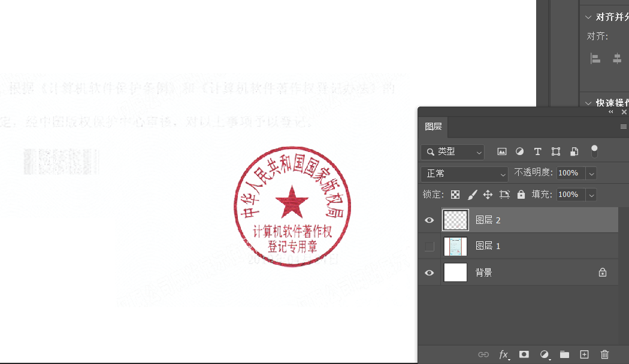The height and width of the screenshot is (364, 629).
Task: Collapse the 快速操作 section
Action: click(588, 103)
